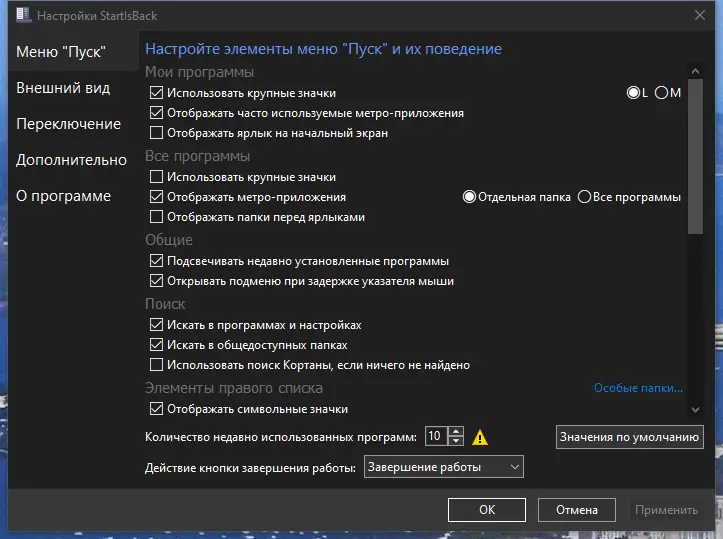
Task: Select the Отдельная папка radio option
Action: pyautogui.click(x=469, y=197)
